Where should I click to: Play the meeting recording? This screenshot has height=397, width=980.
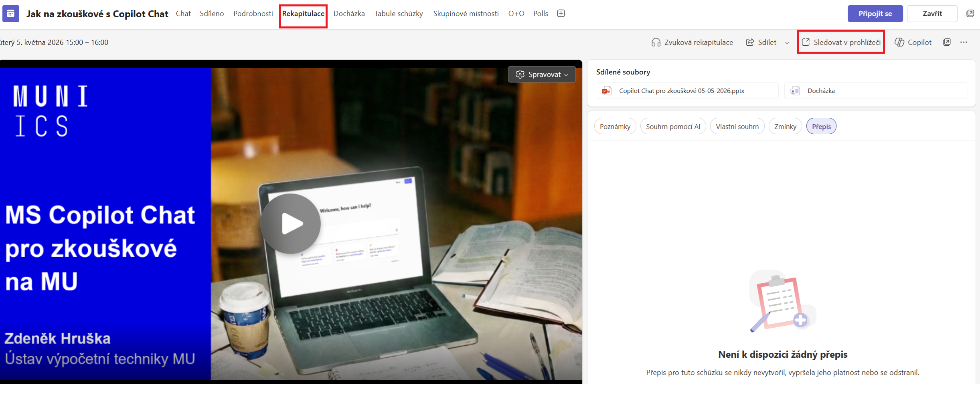point(291,224)
